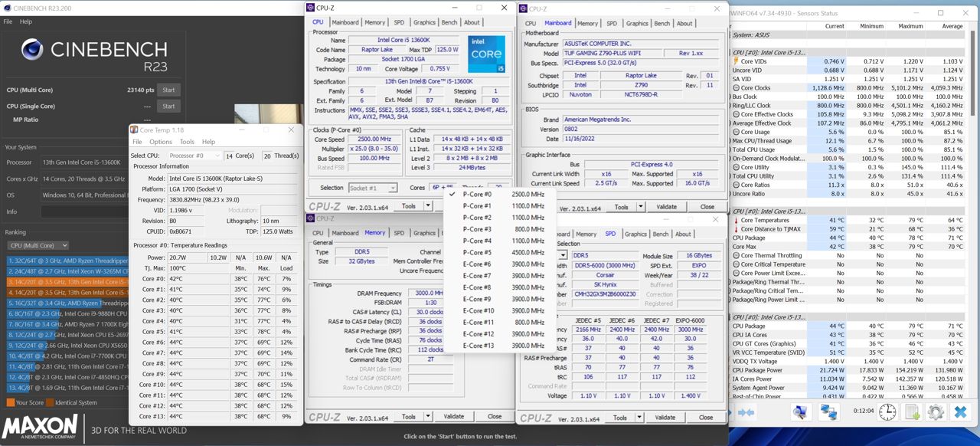Click the Core Temp title bar icon

[134, 130]
